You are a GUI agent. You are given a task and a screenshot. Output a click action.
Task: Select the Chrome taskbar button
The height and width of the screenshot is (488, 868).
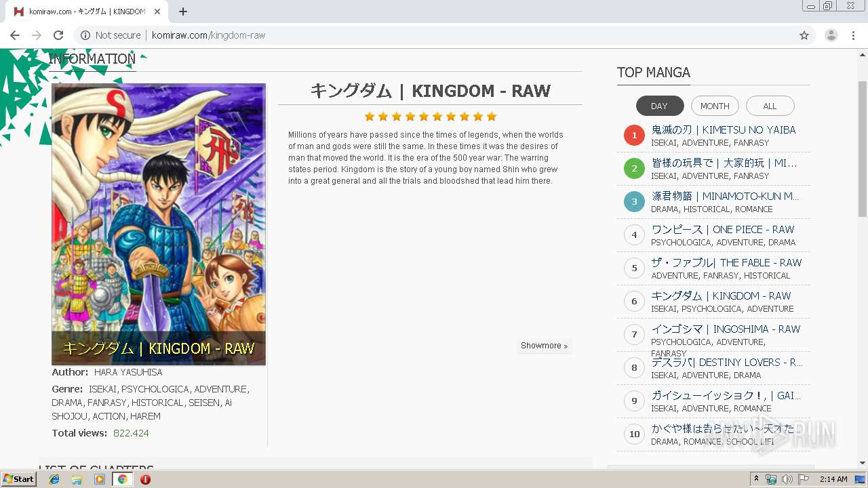pyautogui.click(x=122, y=479)
